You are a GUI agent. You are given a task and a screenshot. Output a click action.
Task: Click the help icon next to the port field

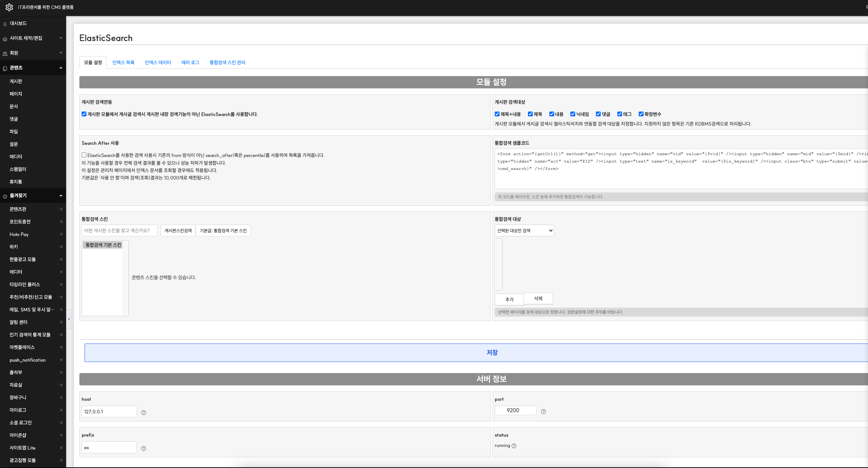point(543,411)
